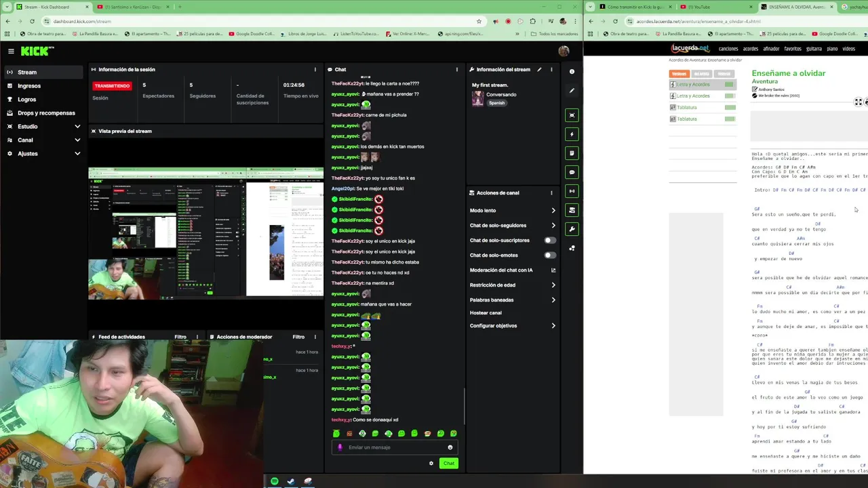This screenshot has height=488, width=868.
Task: Click the pencil icon in Kick's right rail
Action: (x=572, y=90)
